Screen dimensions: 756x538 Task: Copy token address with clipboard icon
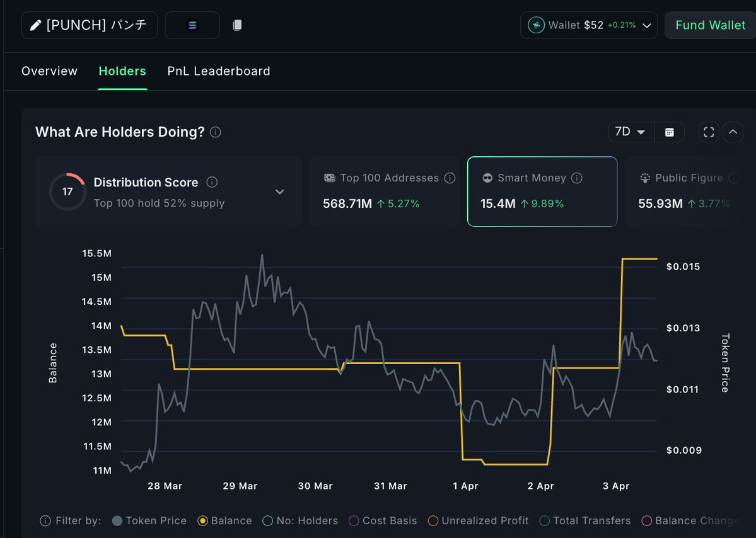tap(237, 25)
